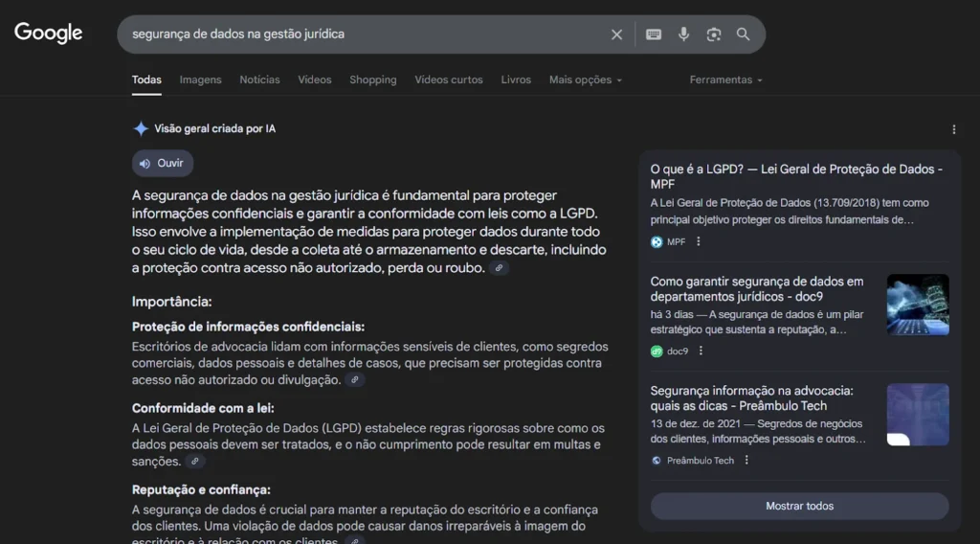Clear the search box with the X icon

point(616,34)
